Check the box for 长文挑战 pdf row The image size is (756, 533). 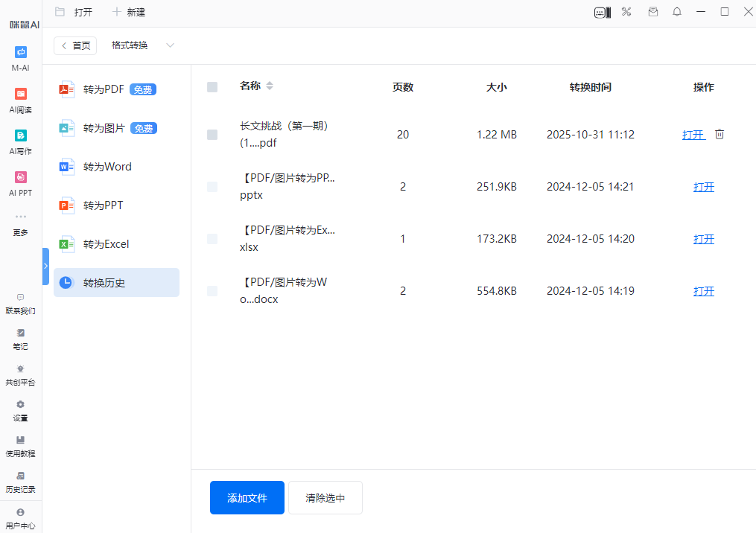point(212,135)
